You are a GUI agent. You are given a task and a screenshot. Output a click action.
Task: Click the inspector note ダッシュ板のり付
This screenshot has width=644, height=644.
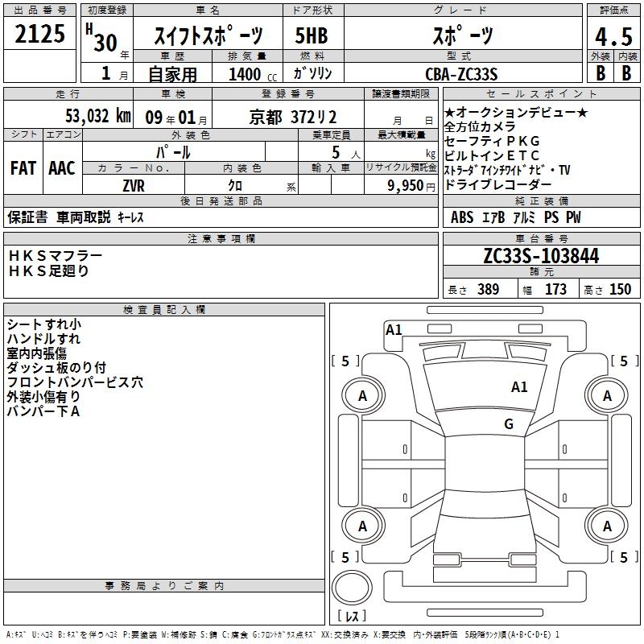click(56, 367)
